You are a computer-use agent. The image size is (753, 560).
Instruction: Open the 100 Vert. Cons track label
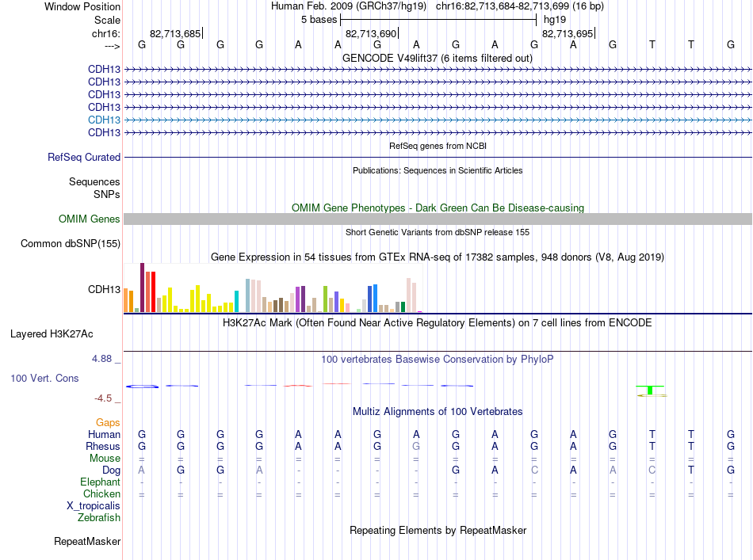44,378
